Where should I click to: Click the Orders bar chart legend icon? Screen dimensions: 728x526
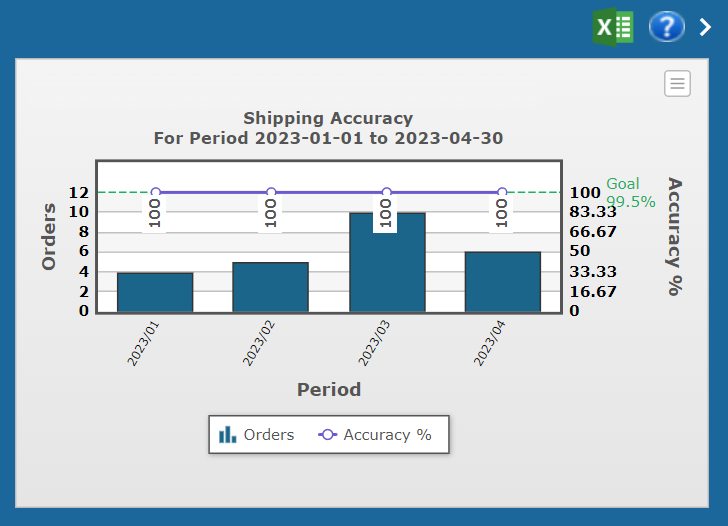click(228, 435)
